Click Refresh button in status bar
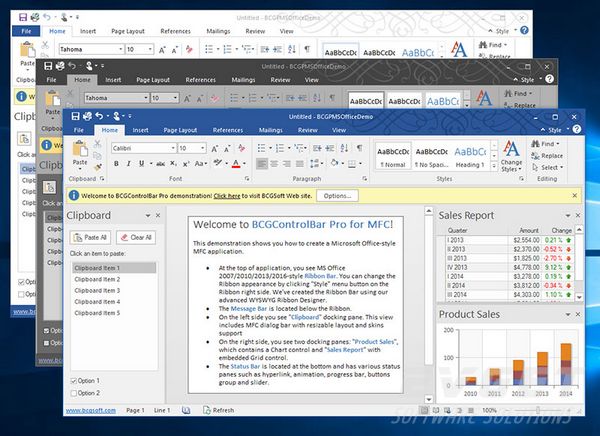The image size is (600, 436). pyautogui.click(x=218, y=410)
